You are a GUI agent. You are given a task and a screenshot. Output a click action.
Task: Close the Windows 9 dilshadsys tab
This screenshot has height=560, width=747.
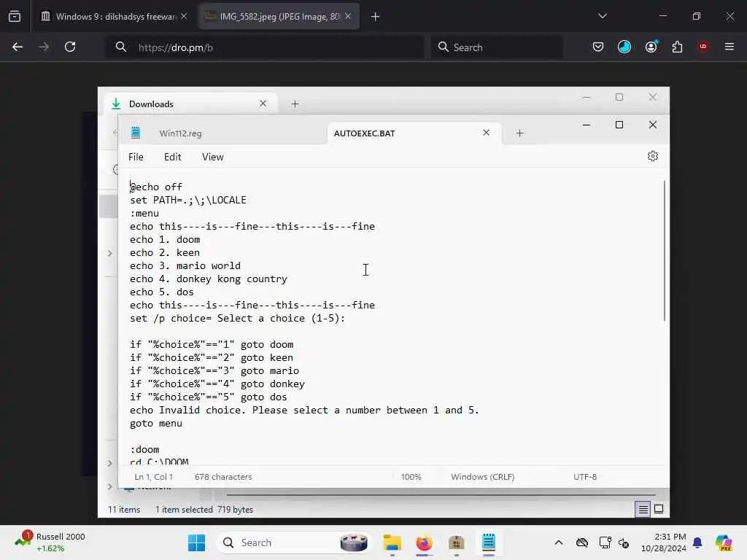coord(184,17)
